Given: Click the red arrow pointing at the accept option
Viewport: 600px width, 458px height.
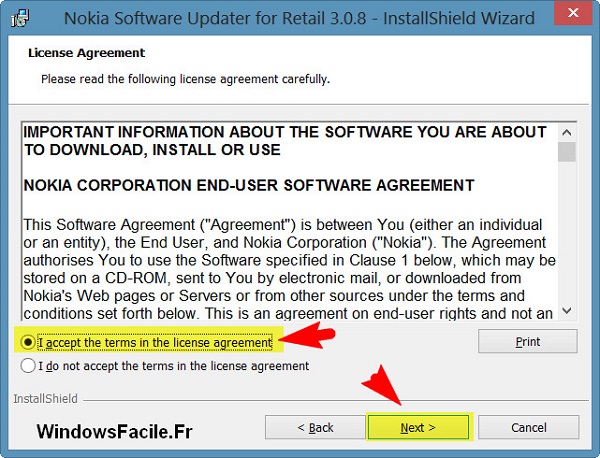Looking at the screenshot, I should tap(307, 336).
